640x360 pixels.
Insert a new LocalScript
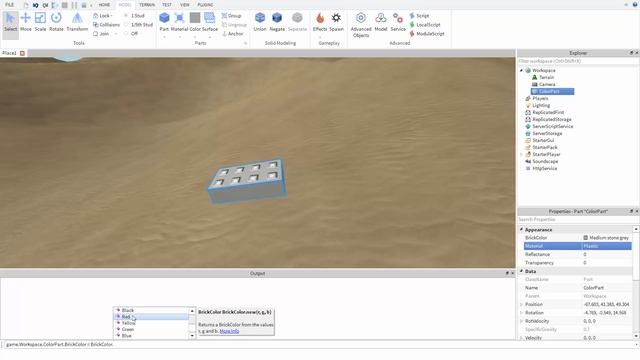tap(424, 24)
